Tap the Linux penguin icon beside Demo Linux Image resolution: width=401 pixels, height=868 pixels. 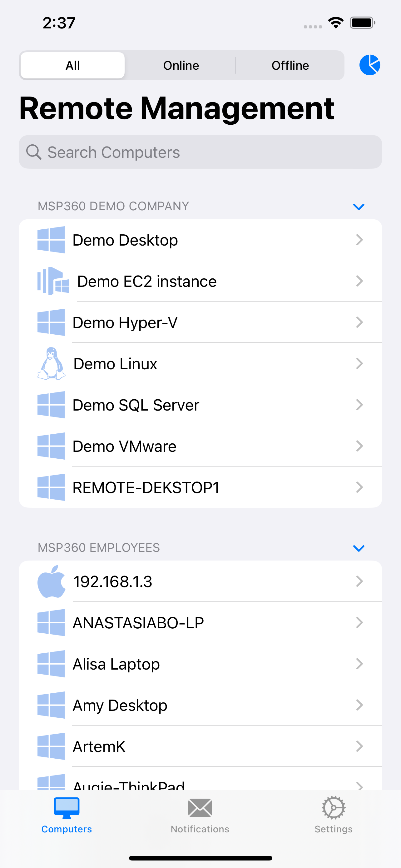pos(52,364)
